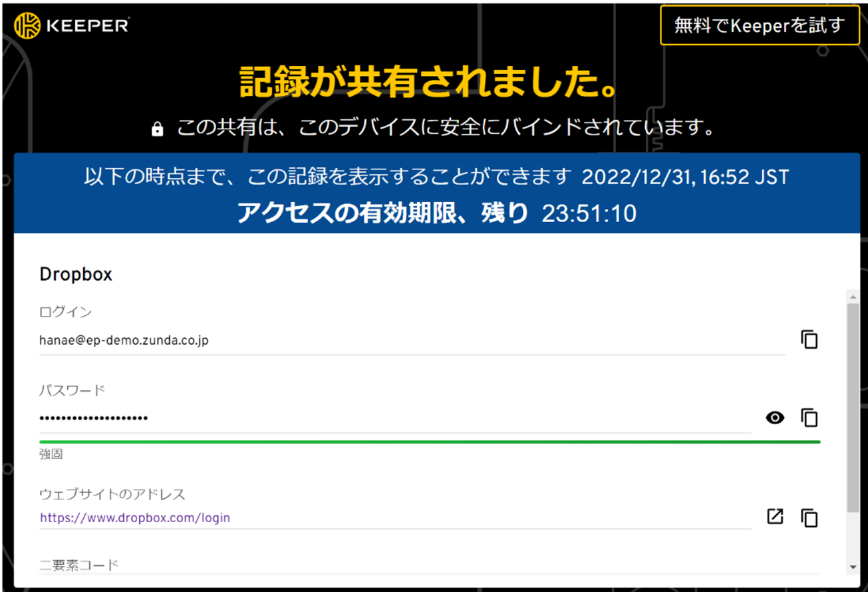Click the 強固 password strength label
The height and width of the screenshot is (592, 868).
click(51, 454)
